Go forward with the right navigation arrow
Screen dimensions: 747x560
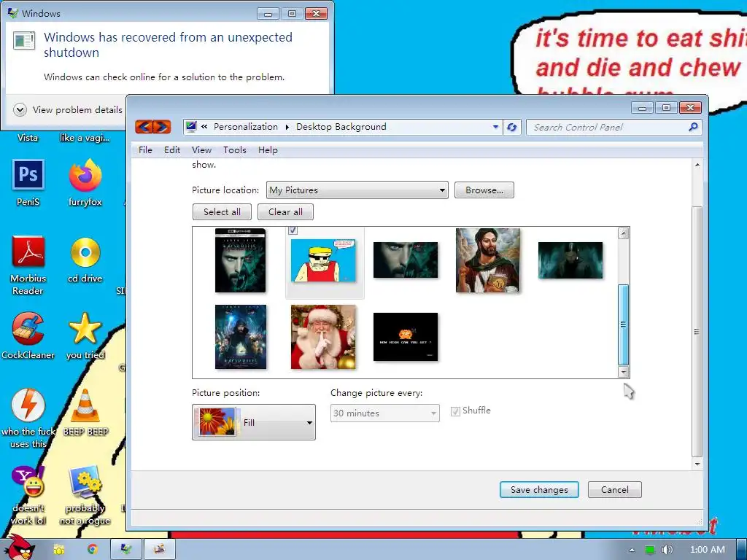162,127
